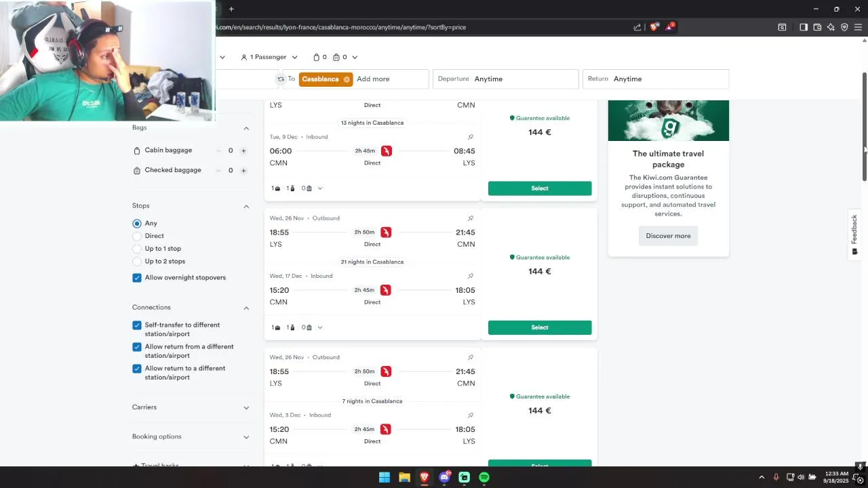Open the browser hamburger menu
The width and height of the screenshot is (868, 488).
click(858, 27)
